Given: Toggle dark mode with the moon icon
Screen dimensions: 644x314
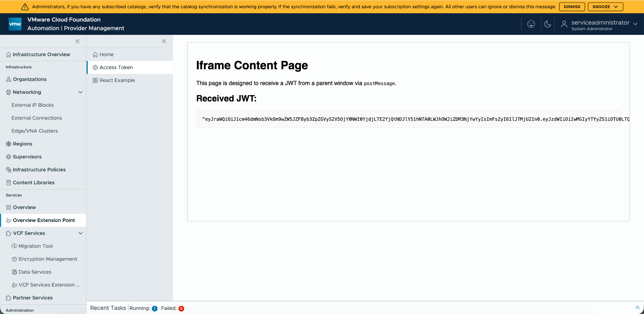Looking at the screenshot, I should coord(548,24).
